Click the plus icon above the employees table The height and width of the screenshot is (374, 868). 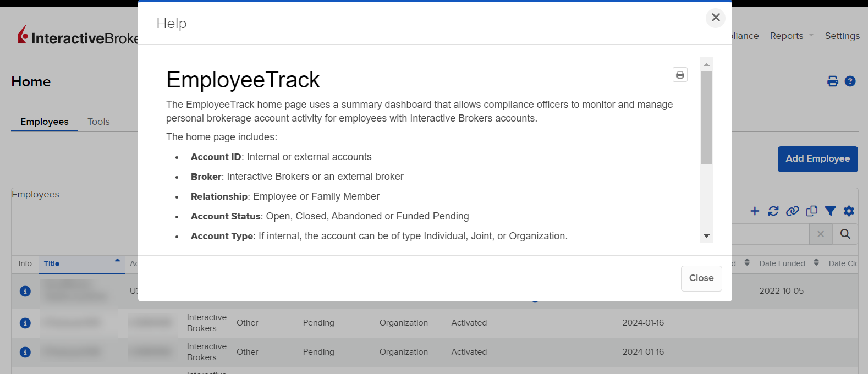click(755, 211)
